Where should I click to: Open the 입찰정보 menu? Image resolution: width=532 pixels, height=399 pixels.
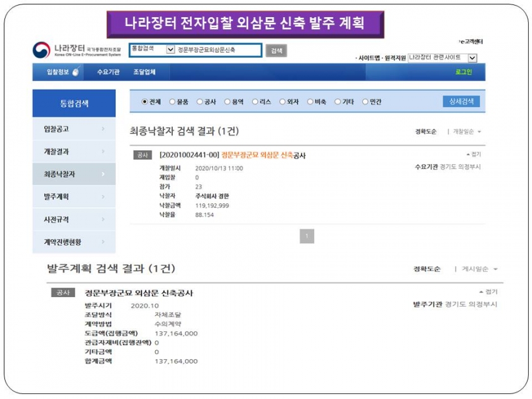[58, 72]
